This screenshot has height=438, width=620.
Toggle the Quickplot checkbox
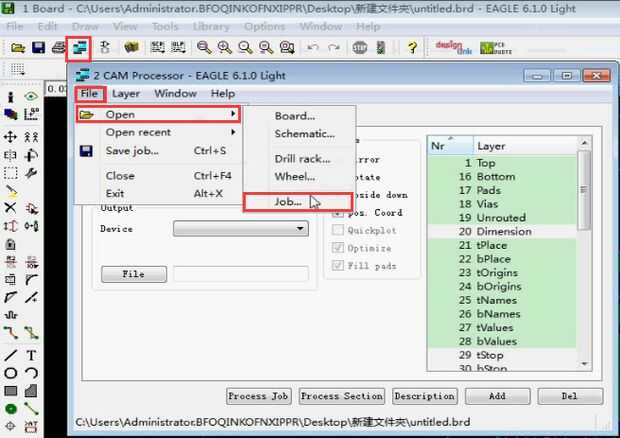[338, 230]
